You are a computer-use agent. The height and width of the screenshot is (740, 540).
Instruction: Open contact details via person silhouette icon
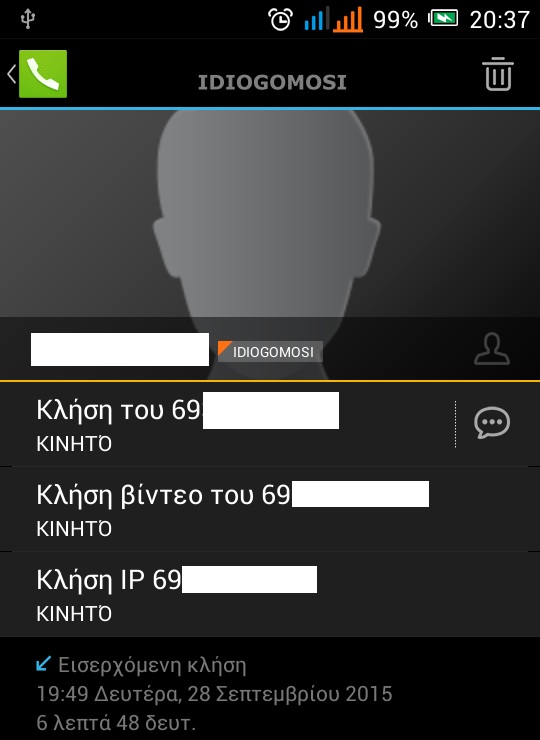coord(492,349)
